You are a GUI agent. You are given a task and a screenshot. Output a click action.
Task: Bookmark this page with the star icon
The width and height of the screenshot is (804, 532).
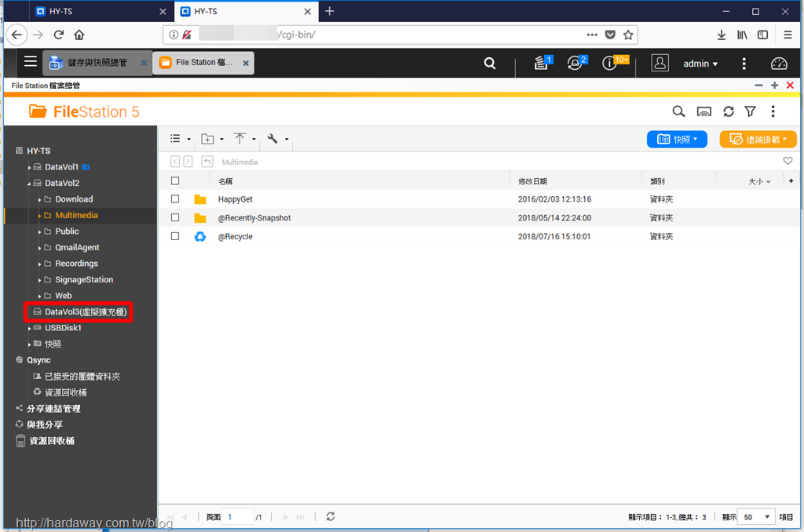(628, 35)
